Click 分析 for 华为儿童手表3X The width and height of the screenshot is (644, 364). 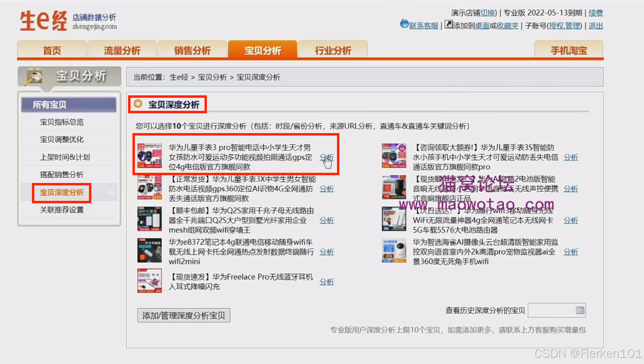(x=327, y=189)
